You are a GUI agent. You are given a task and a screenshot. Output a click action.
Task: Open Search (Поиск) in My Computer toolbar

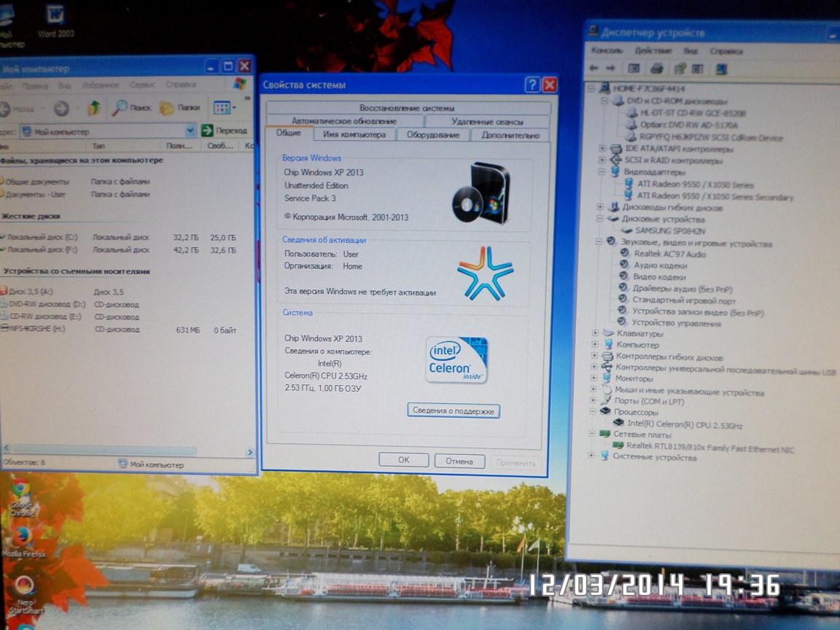pos(132,108)
